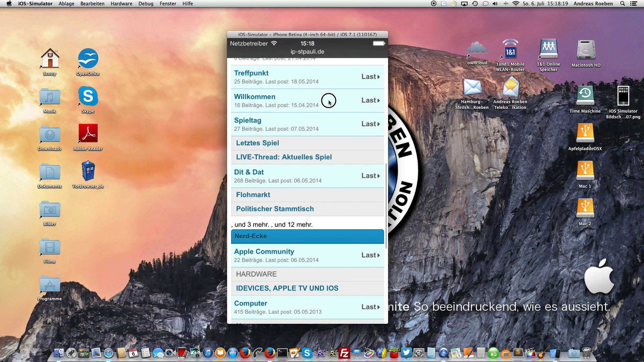The image size is (644, 362).
Task: Open the owncloud desktop shortcut
Action: point(477,50)
